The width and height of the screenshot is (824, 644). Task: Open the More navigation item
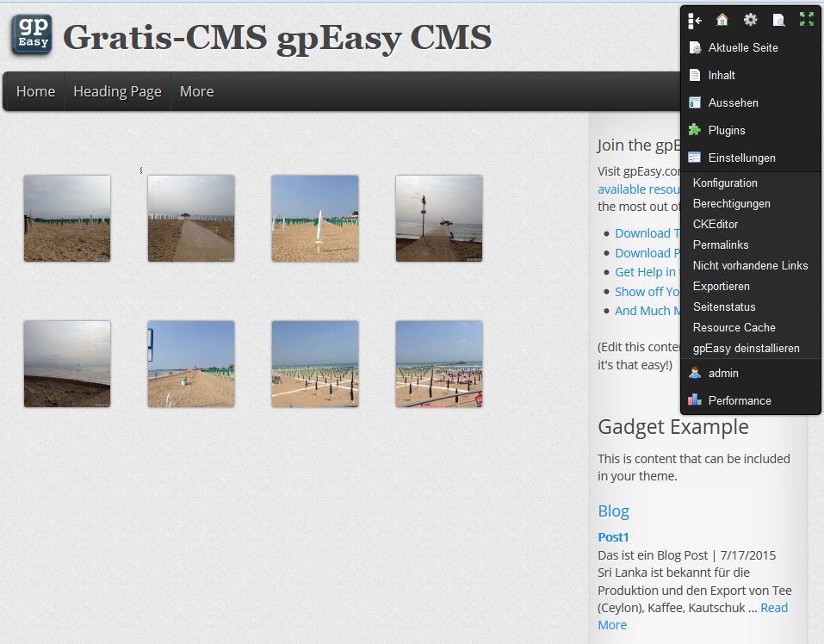tap(196, 91)
